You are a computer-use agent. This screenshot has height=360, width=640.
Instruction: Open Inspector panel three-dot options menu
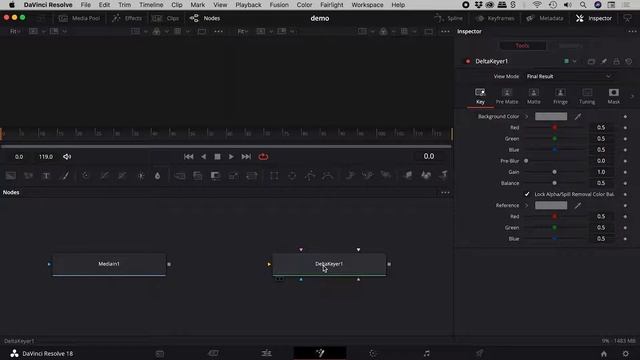pos(632,31)
